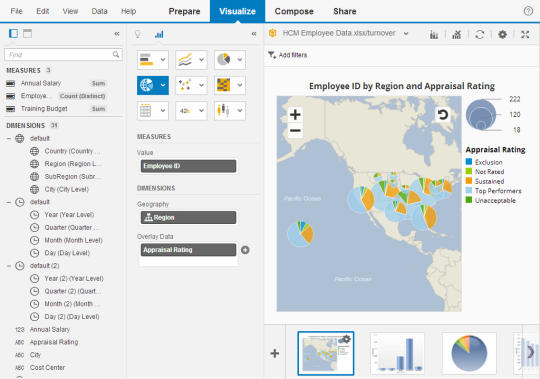Open the pie chart visualization thumbnail
Screen dimensions: 540x379
point(469,353)
